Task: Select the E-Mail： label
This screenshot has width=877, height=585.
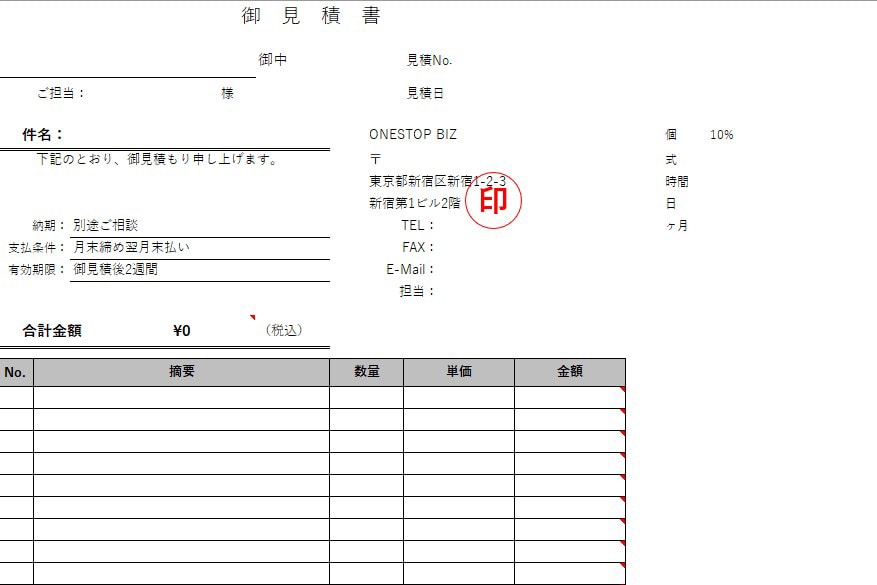Action: 410,269
